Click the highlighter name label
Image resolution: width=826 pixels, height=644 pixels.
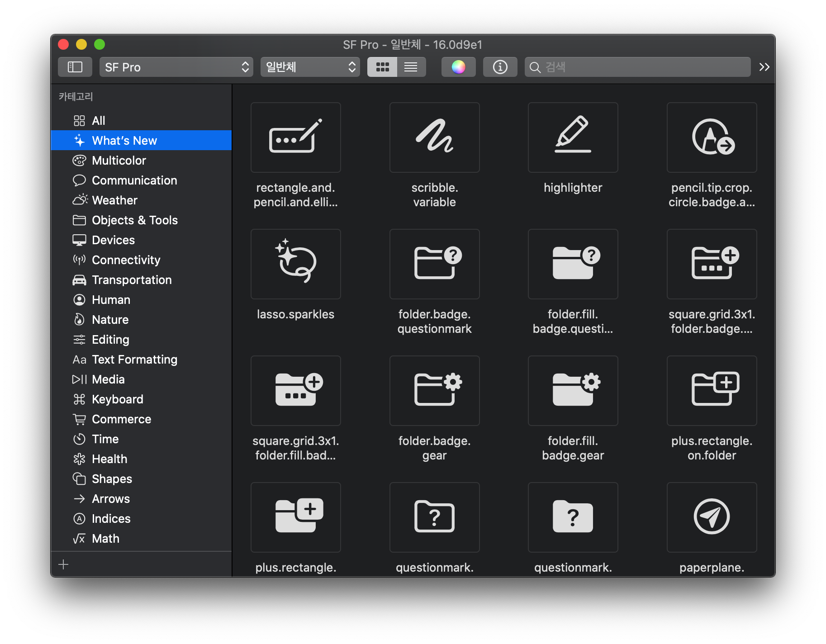point(573,188)
